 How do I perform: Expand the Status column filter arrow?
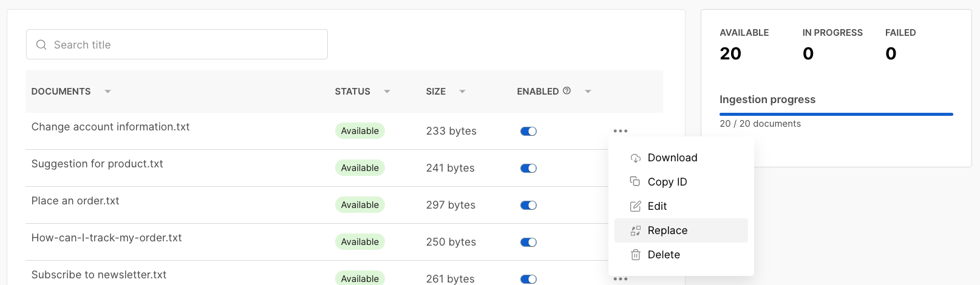[x=387, y=92]
